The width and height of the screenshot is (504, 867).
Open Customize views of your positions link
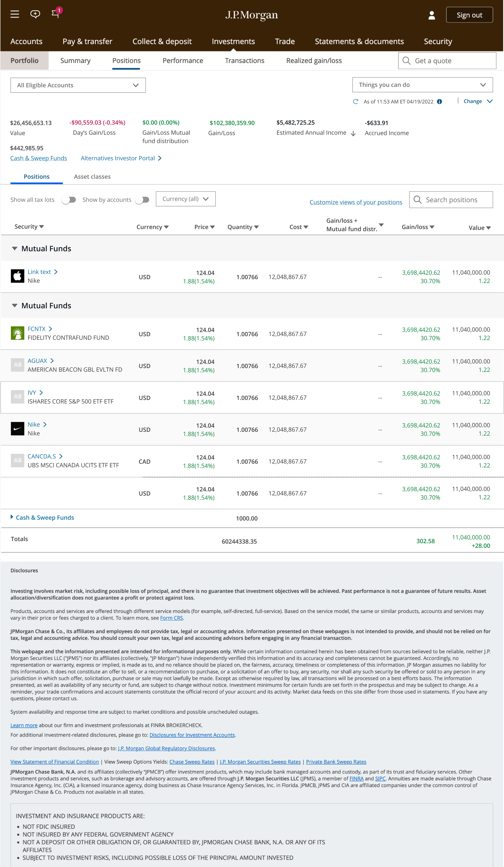(x=355, y=202)
